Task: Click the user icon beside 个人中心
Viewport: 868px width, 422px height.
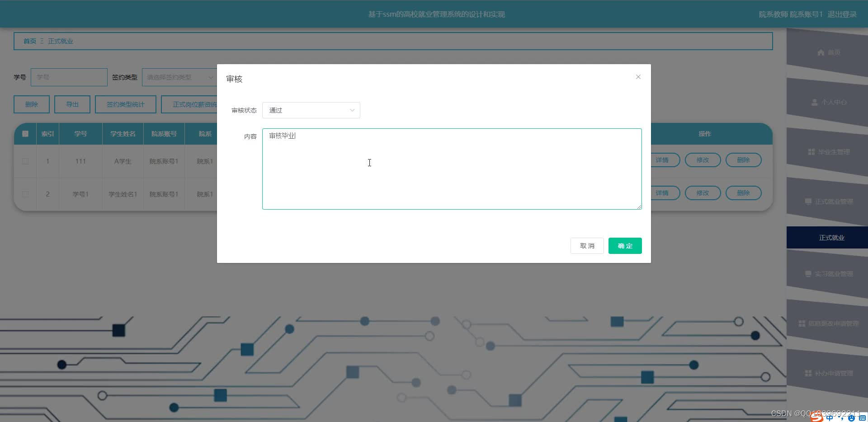Action: coord(815,102)
